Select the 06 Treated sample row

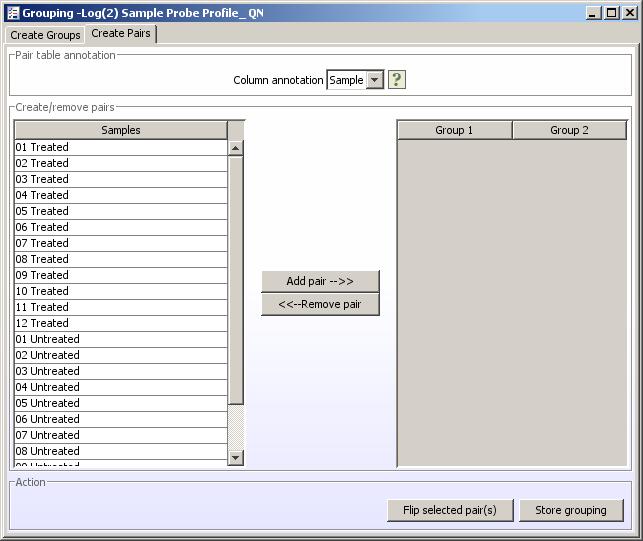(x=121, y=227)
